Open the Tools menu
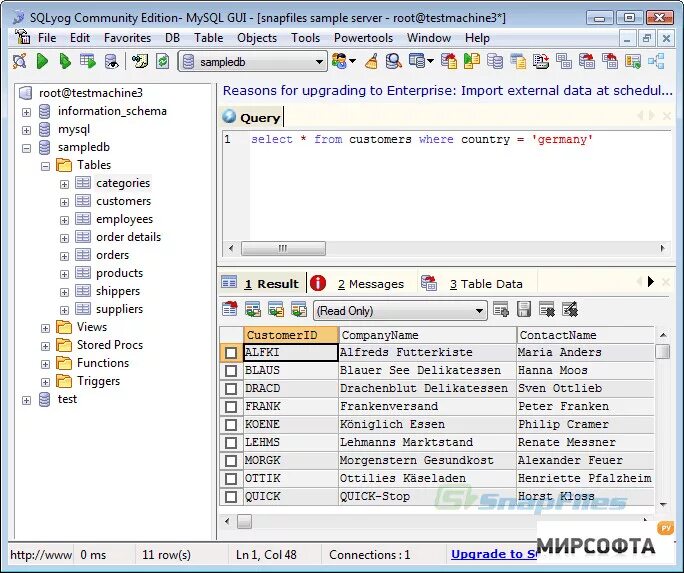The image size is (684, 573). (305, 38)
